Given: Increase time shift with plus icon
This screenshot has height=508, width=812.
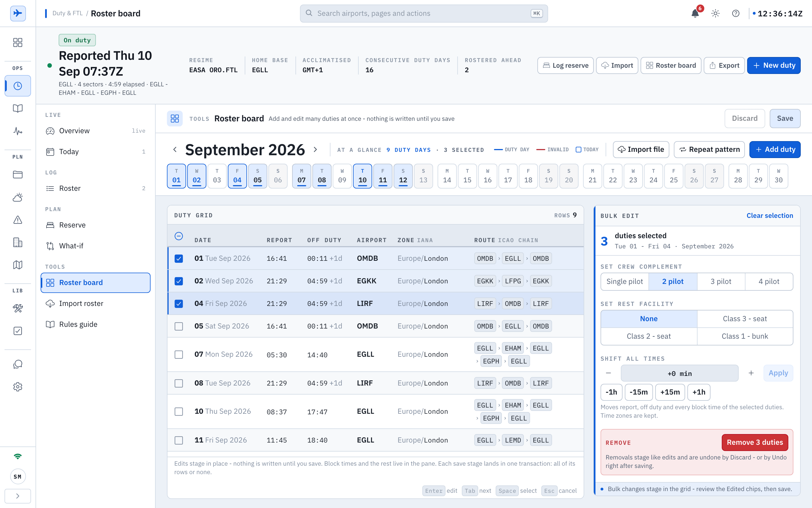Looking at the screenshot, I should coord(751,373).
